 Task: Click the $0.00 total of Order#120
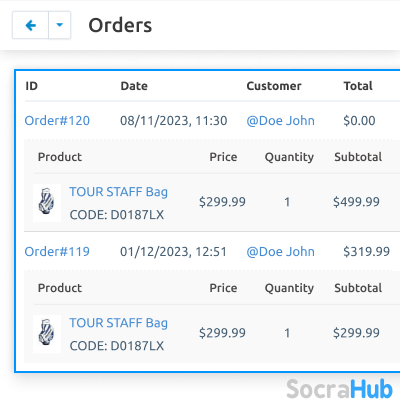(359, 120)
